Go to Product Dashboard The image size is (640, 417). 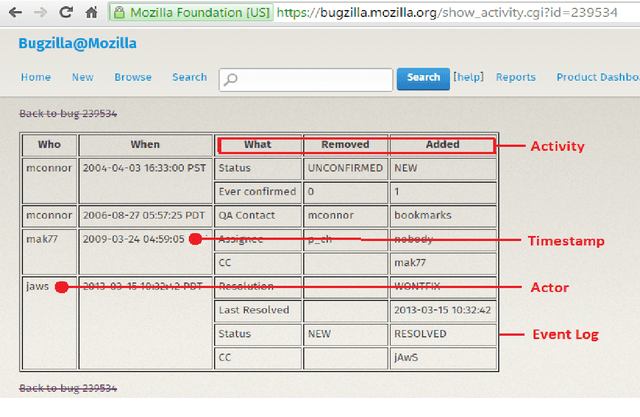[x=596, y=78]
